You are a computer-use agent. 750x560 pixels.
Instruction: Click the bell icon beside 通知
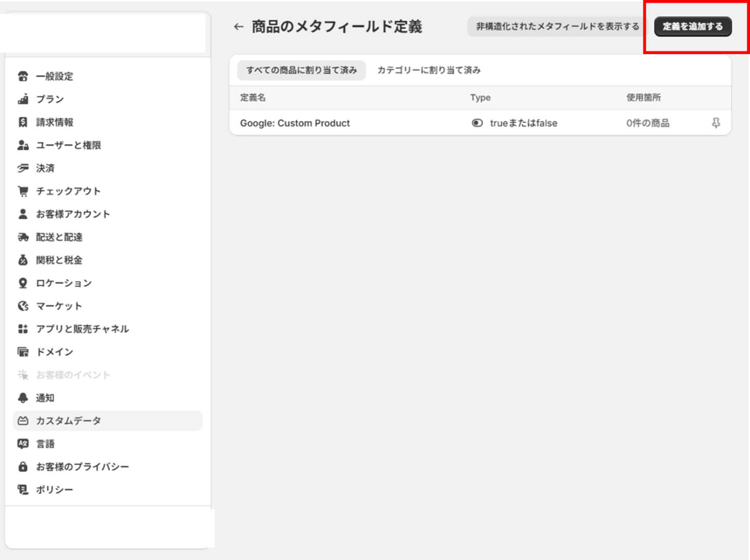pos(23,398)
